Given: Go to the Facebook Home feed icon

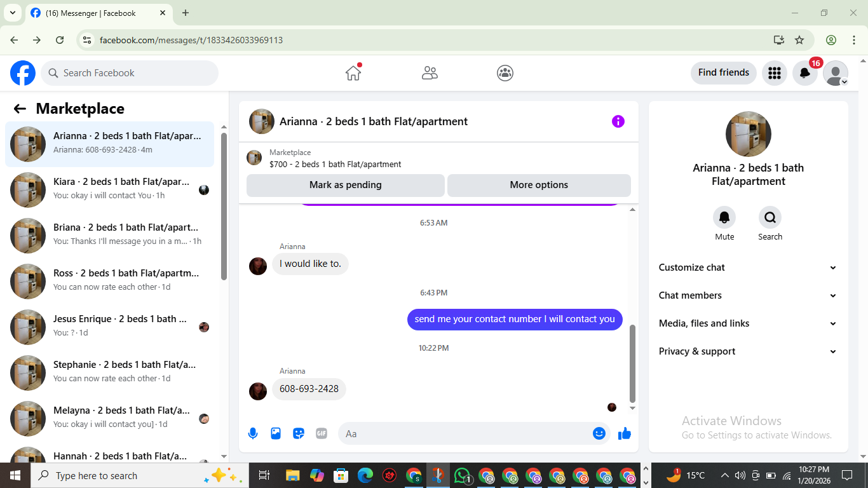Looking at the screenshot, I should coord(353,73).
